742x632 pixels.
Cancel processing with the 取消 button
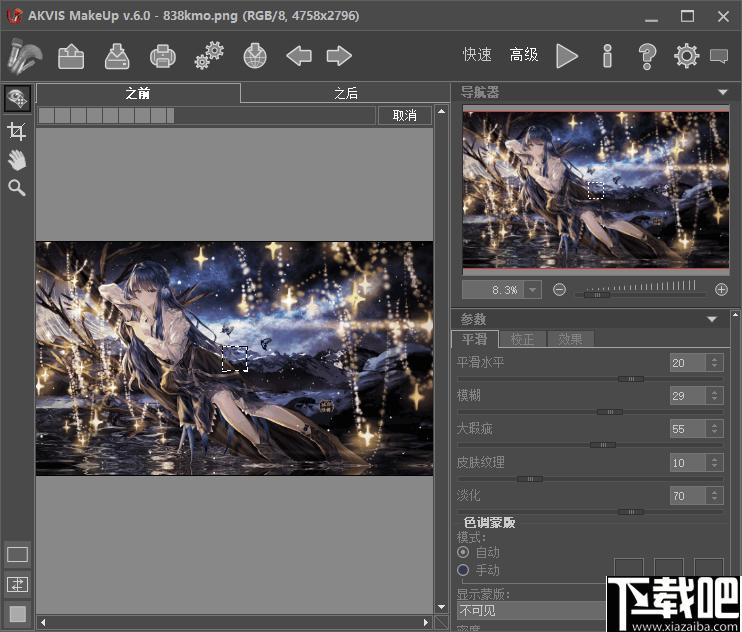coord(405,115)
